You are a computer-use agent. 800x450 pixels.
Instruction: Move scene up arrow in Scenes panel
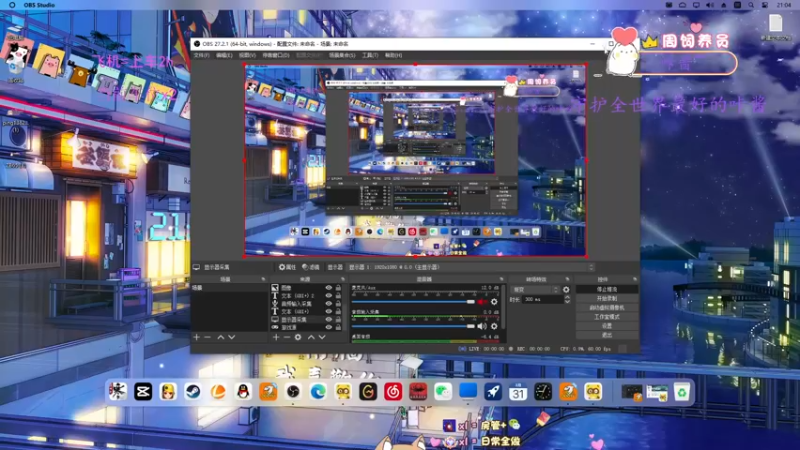(220, 337)
